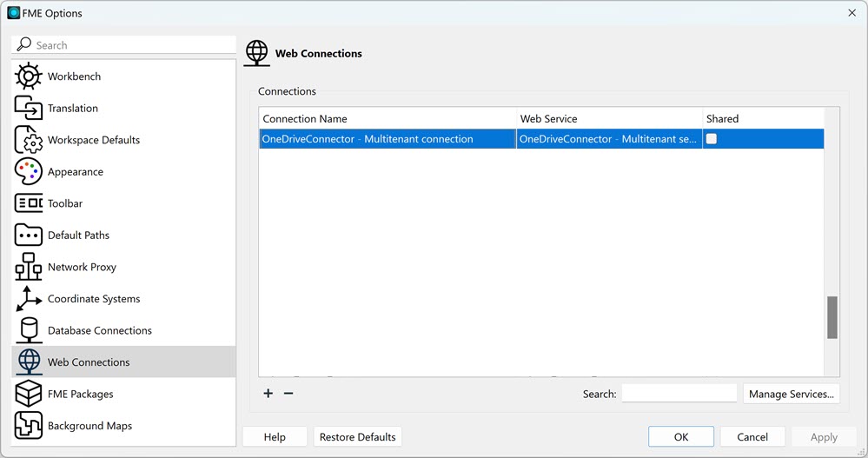The height and width of the screenshot is (458, 868).
Task: Click the Database Connections cylinder icon
Action: 28,330
